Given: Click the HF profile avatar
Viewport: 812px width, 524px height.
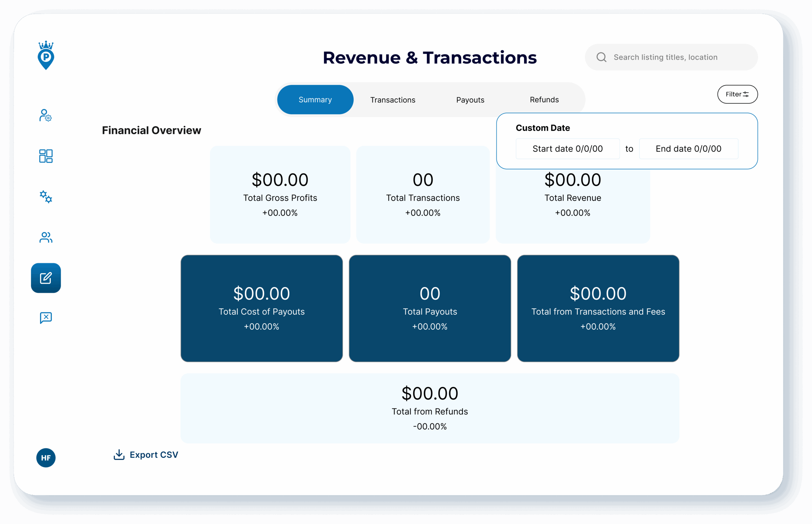Looking at the screenshot, I should [x=46, y=457].
